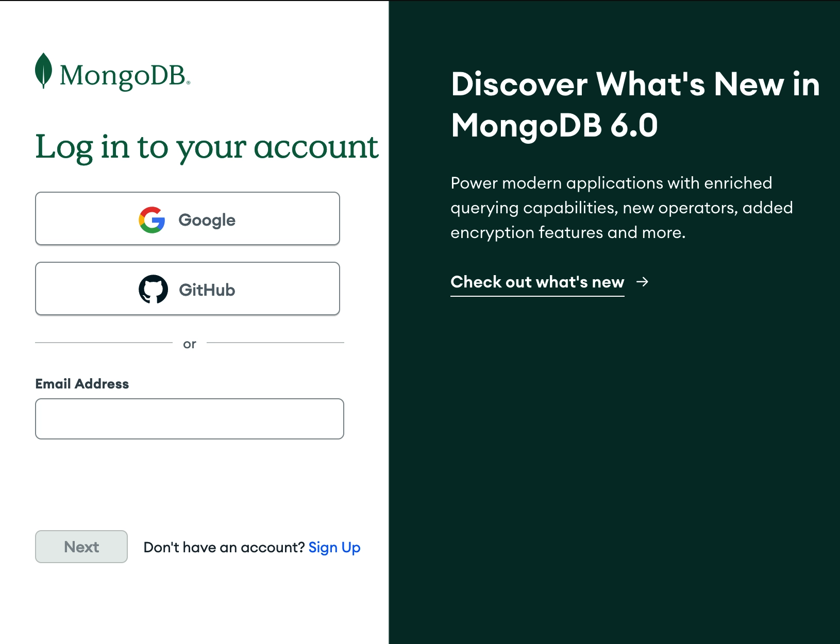Click the horizontal divider line left of 'or'
840x644 pixels.
[104, 343]
